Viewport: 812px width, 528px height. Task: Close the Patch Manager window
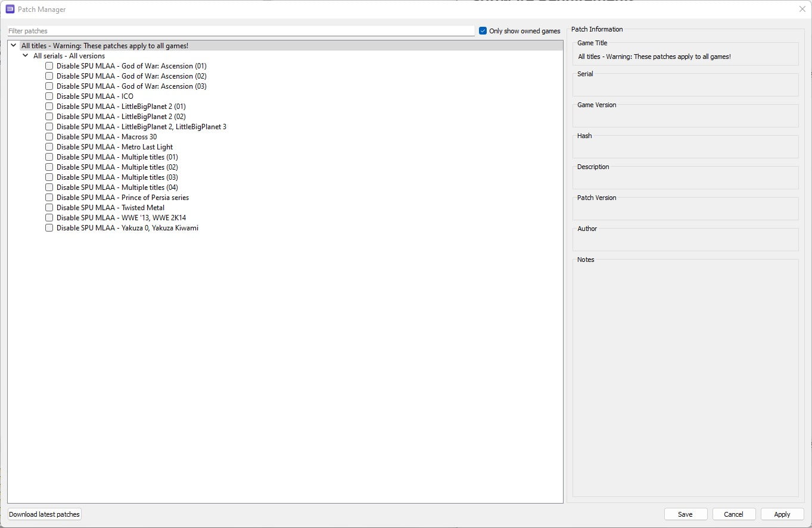point(802,9)
